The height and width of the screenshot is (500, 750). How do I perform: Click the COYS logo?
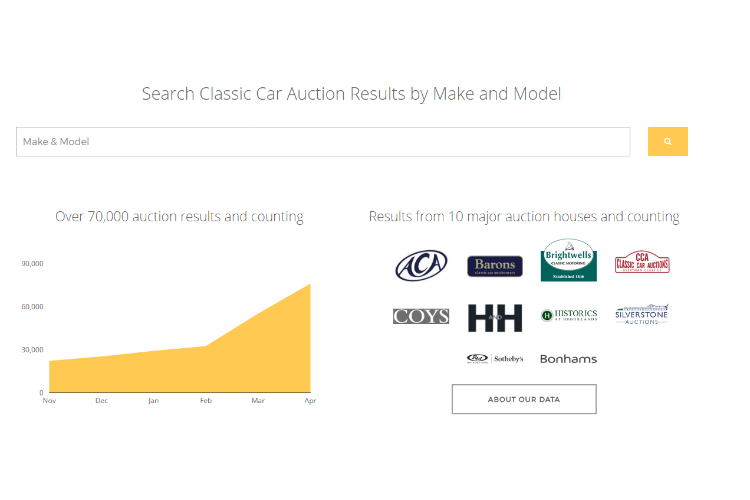[421, 316]
